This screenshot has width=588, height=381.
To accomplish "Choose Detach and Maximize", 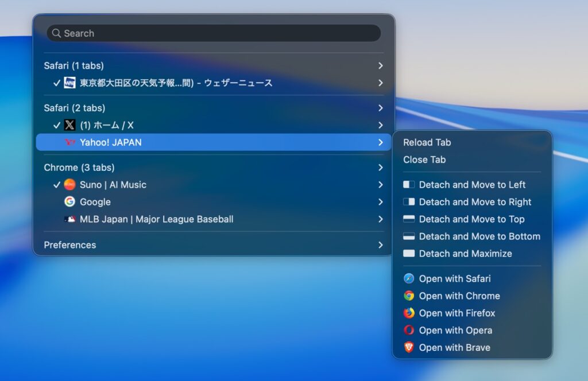I will click(x=465, y=254).
